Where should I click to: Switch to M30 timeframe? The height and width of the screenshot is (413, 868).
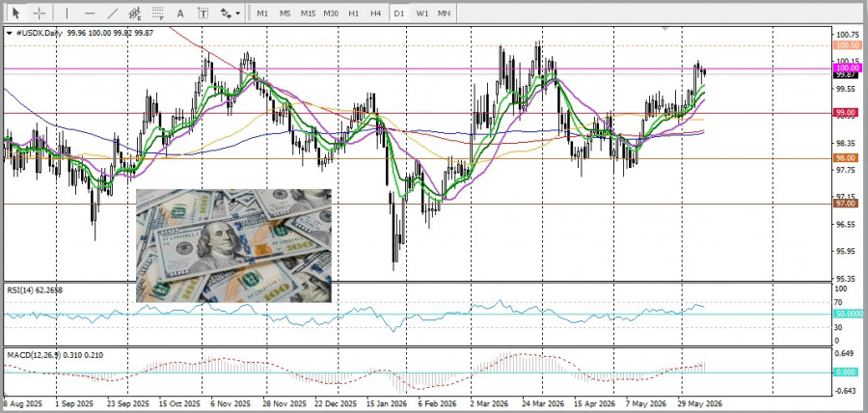331,13
